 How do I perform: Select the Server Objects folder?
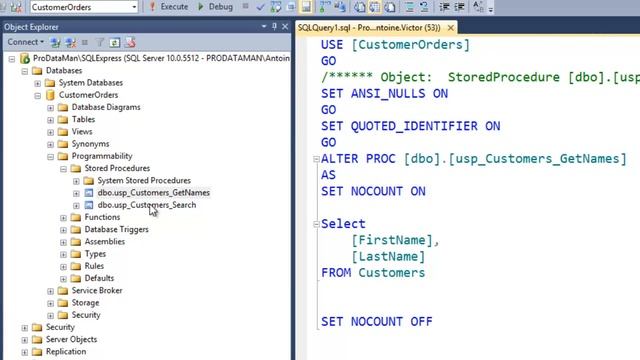click(x=71, y=340)
